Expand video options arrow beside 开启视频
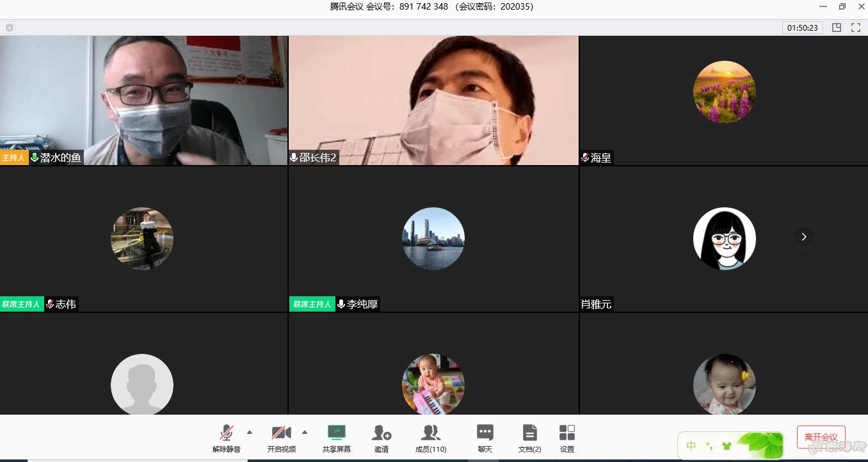 coord(305,432)
